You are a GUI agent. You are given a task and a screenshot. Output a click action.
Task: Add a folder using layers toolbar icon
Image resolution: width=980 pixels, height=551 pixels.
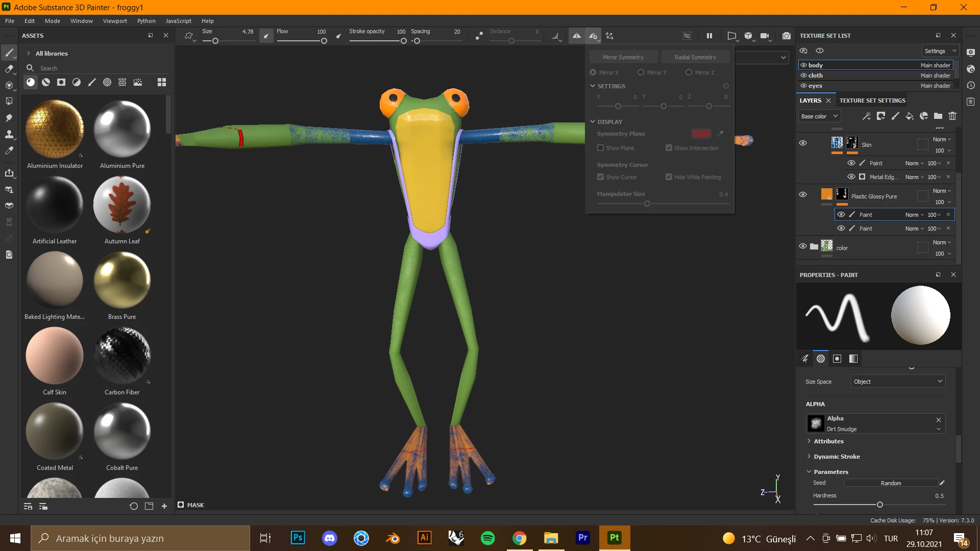click(x=938, y=116)
